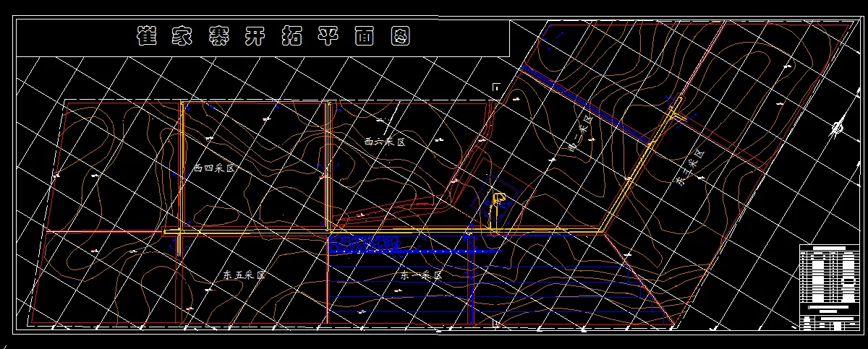Click the legend table beside the lower frame
This screenshot has height=349, width=868.
[x=830, y=287]
